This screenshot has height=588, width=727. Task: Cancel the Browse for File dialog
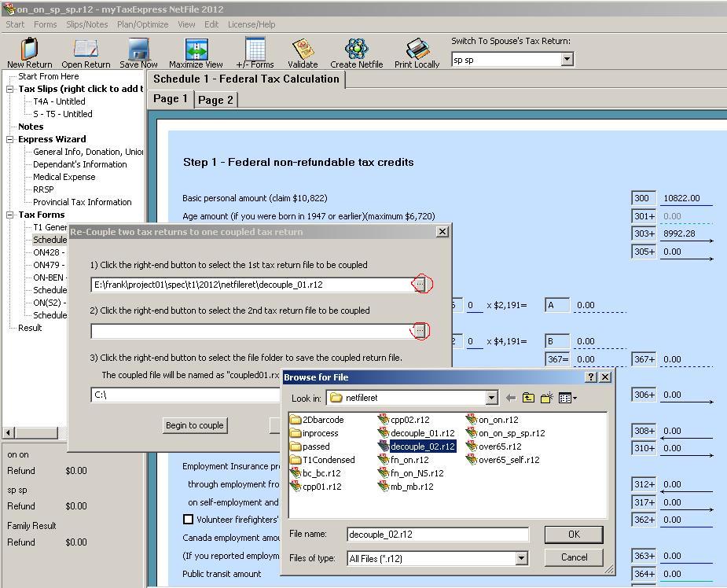[x=574, y=557]
